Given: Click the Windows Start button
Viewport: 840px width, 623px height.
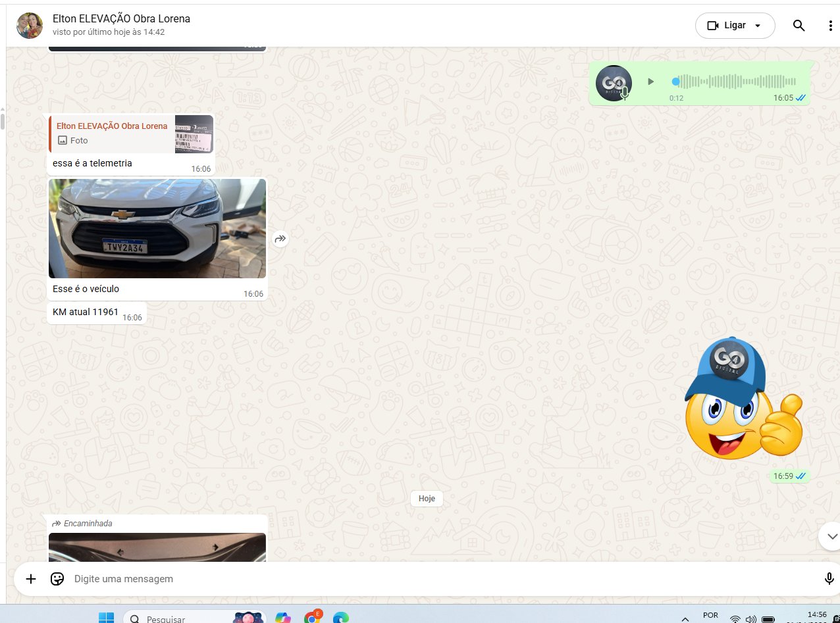Looking at the screenshot, I should click(x=106, y=618).
